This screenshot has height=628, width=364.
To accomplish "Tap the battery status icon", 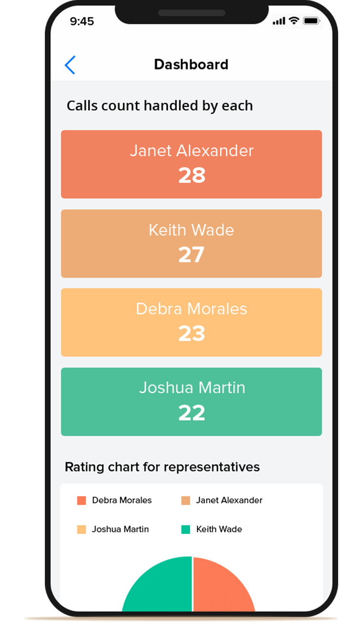I will (311, 21).
